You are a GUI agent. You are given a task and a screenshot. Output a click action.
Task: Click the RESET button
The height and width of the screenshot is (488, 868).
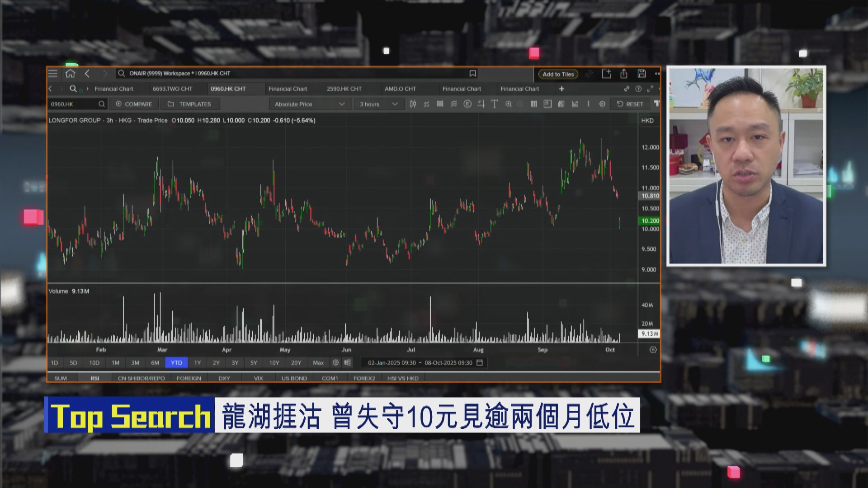[x=630, y=104]
